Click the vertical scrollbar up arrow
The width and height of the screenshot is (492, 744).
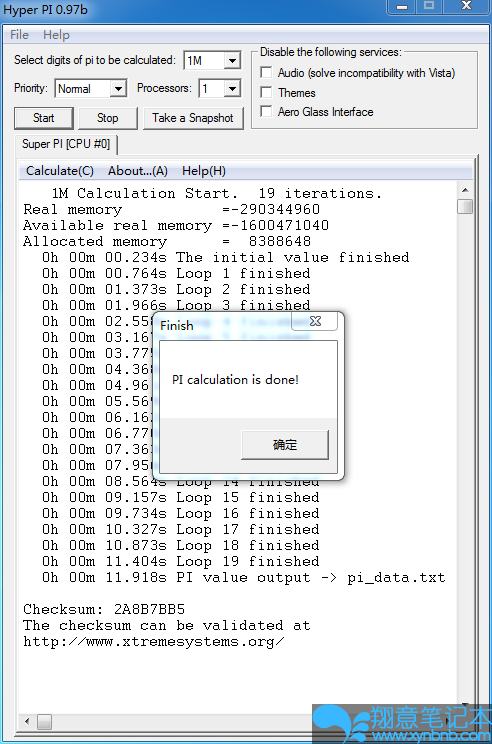point(465,190)
